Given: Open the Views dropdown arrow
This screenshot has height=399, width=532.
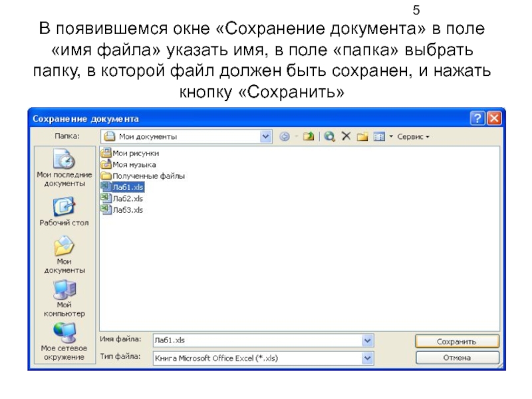Looking at the screenshot, I should (x=391, y=137).
